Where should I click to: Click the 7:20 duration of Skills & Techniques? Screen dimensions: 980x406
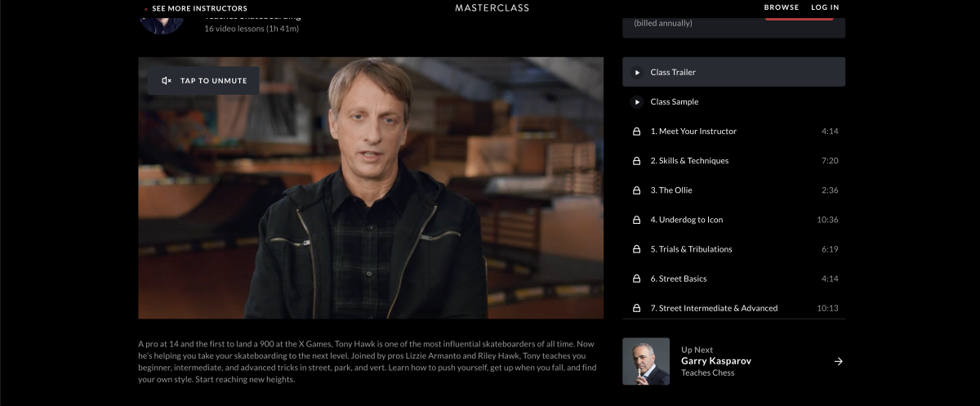coord(830,160)
